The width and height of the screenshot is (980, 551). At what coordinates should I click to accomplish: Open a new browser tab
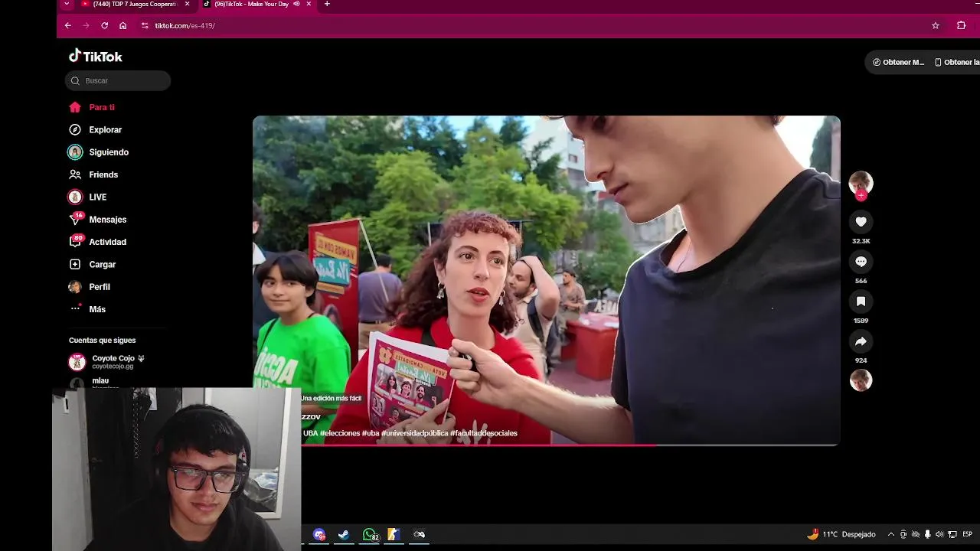[327, 4]
